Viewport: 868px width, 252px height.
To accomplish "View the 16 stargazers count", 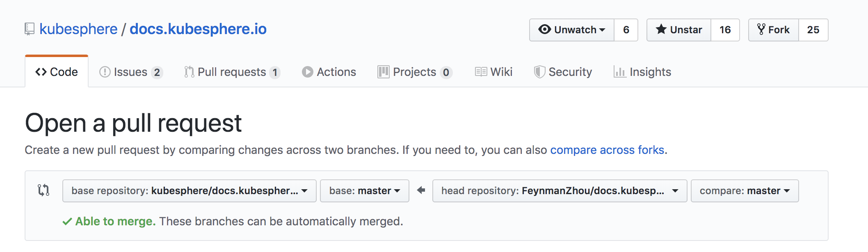I will [725, 30].
